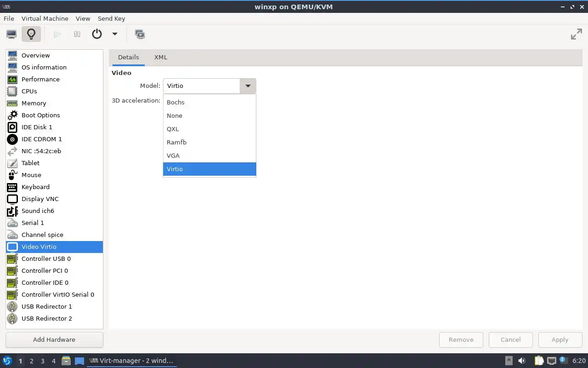This screenshot has width=588, height=368.
Task: Click the Cancel button
Action: 511,340
